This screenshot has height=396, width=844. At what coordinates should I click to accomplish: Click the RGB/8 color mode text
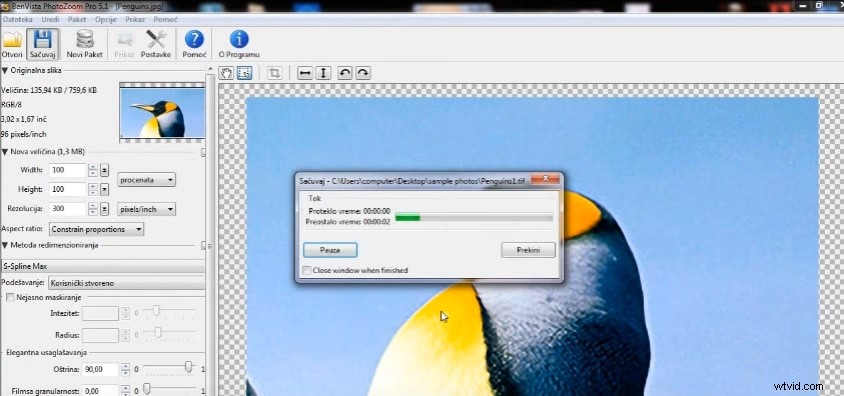tap(11, 105)
